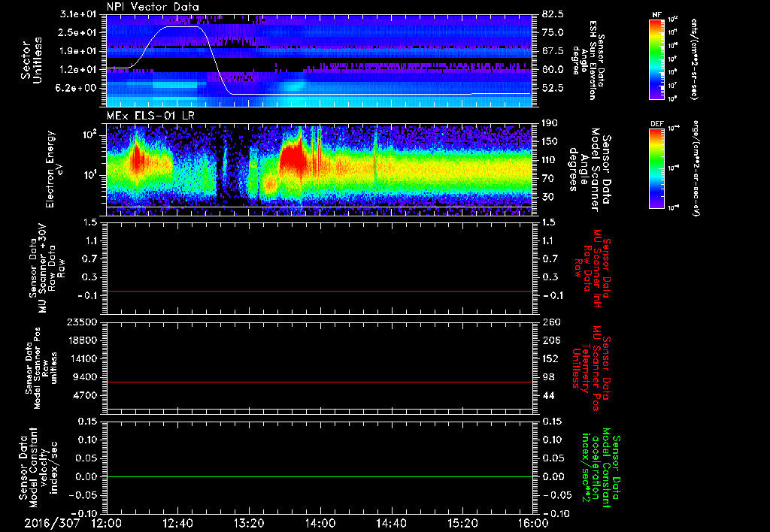Click the '2016/307' date label
This screenshot has height=532, width=770.
tap(52, 523)
